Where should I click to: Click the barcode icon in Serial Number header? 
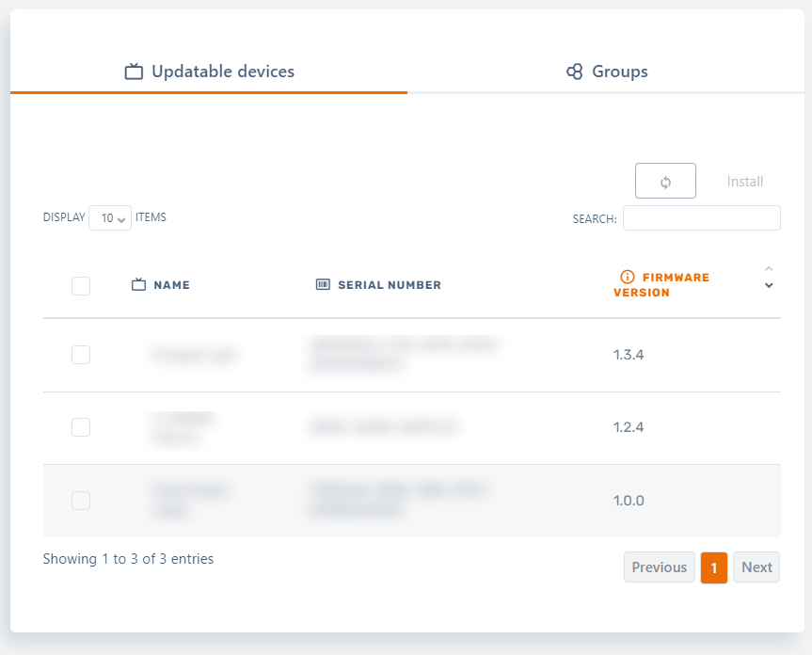pyautogui.click(x=323, y=285)
